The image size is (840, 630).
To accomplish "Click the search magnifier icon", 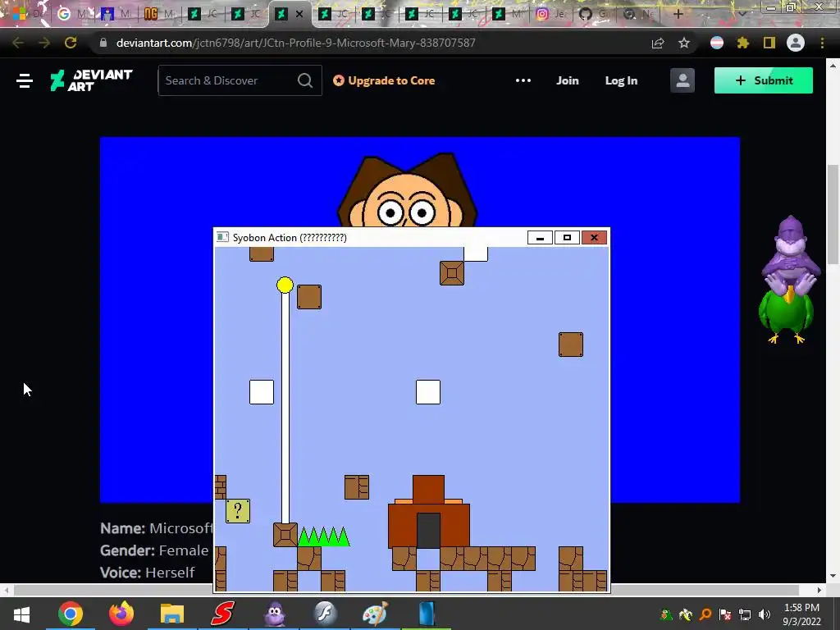I will [305, 80].
